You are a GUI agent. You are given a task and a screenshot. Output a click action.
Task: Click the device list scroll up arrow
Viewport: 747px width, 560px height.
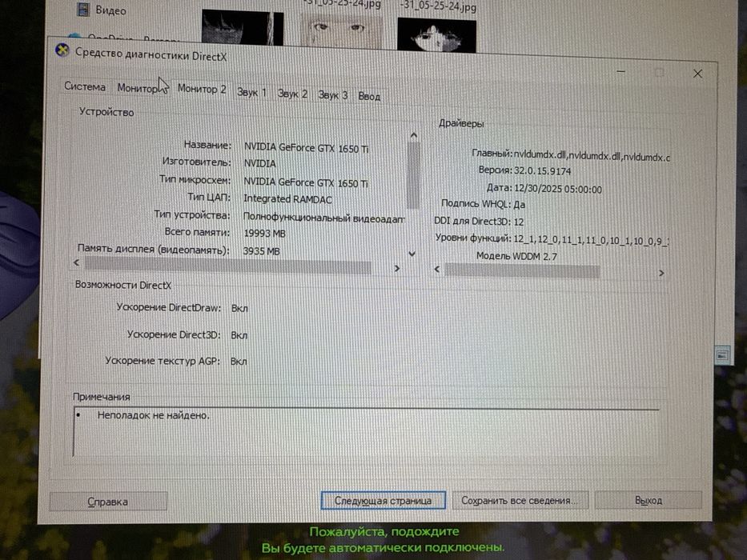pos(413,136)
